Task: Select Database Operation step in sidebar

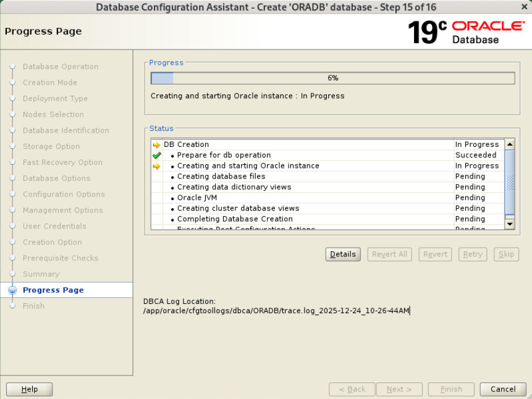Action: (61, 67)
